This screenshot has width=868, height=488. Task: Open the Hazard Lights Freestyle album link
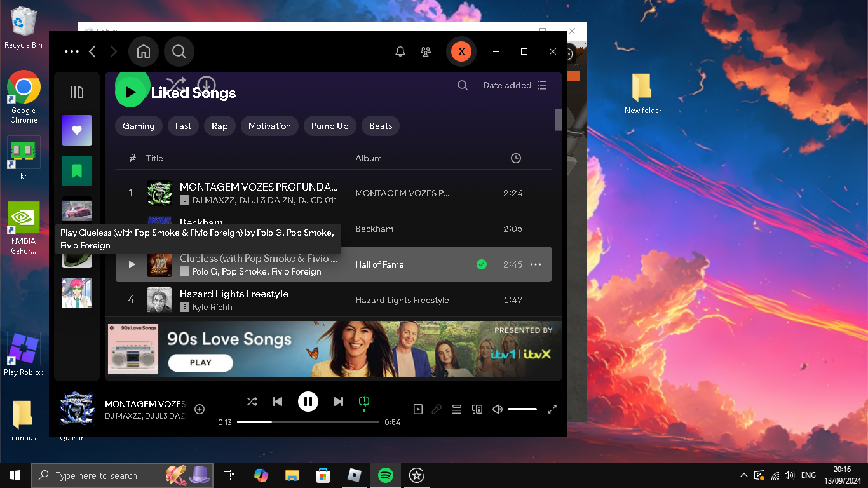402,300
